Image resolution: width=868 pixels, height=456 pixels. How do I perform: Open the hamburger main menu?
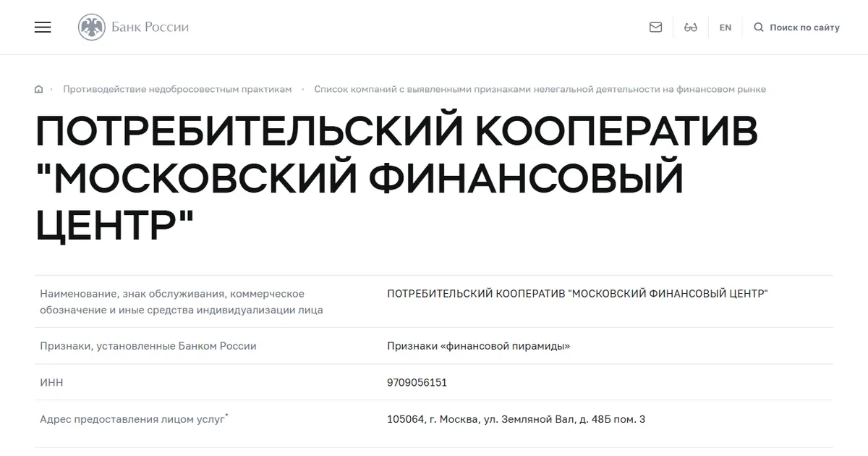click(43, 28)
